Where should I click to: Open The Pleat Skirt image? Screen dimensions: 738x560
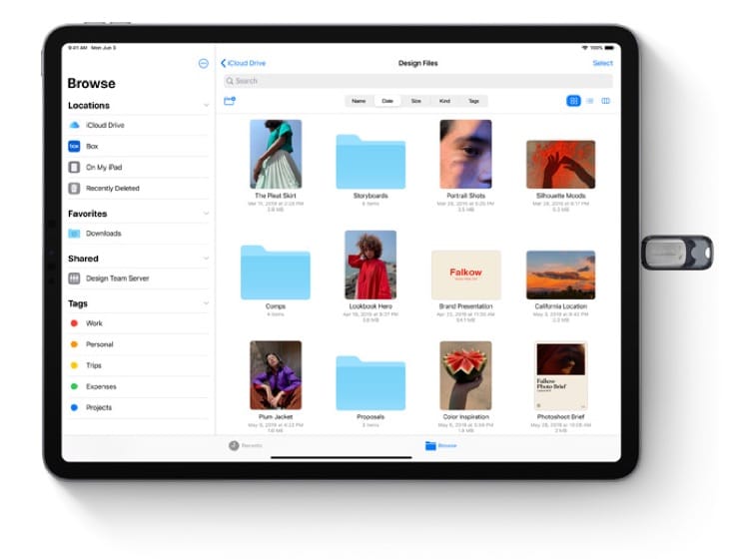(276, 155)
